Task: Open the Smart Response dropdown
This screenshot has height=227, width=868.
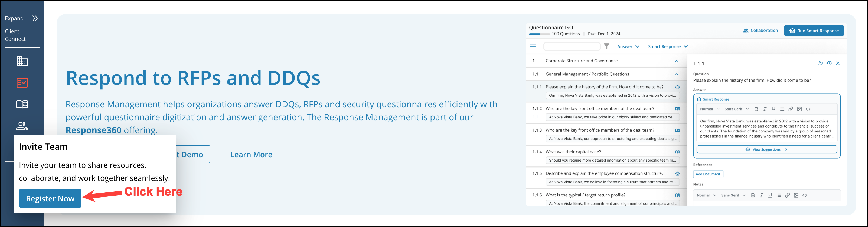Action: (x=668, y=46)
